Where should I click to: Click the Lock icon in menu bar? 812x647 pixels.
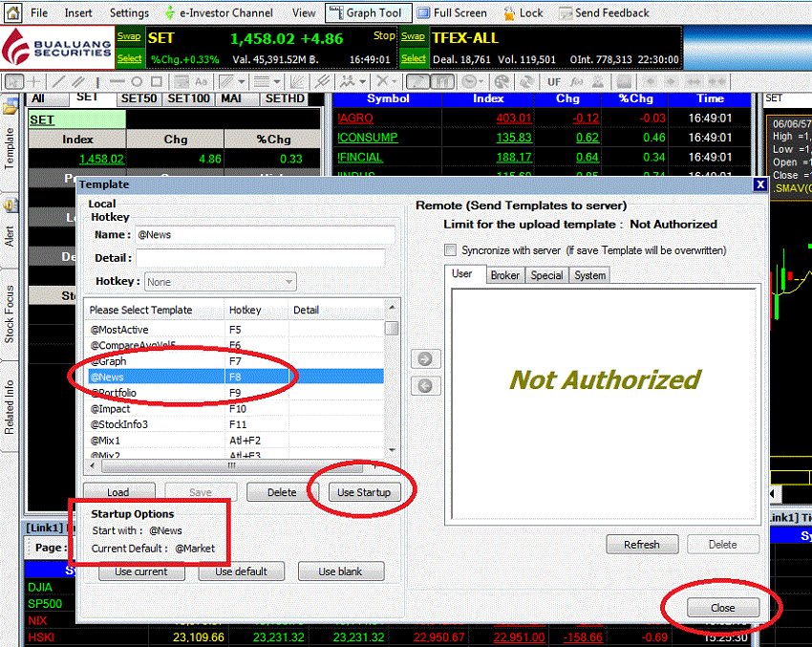pyautogui.click(x=509, y=13)
